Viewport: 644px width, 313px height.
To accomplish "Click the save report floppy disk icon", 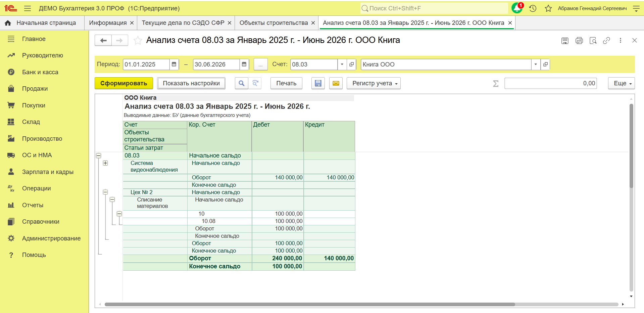I will click(318, 83).
